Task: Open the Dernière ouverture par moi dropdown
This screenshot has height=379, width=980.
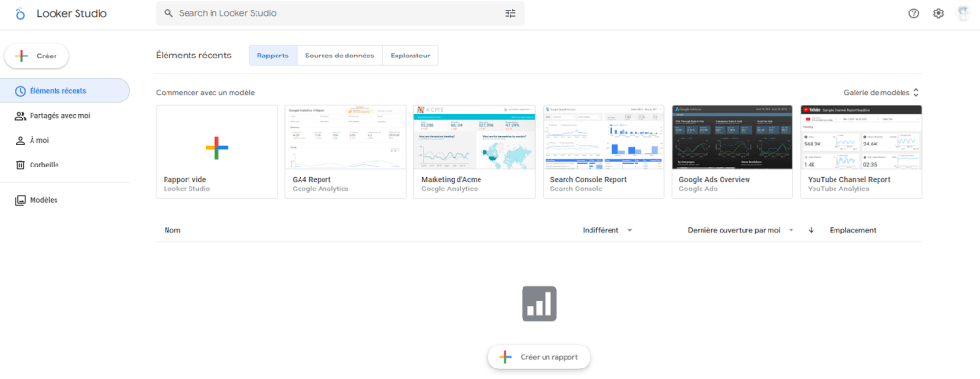Action: click(x=741, y=230)
